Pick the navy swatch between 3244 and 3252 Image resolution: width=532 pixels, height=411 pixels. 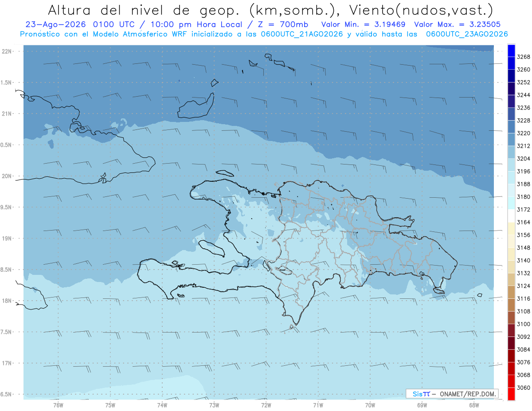point(511,89)
